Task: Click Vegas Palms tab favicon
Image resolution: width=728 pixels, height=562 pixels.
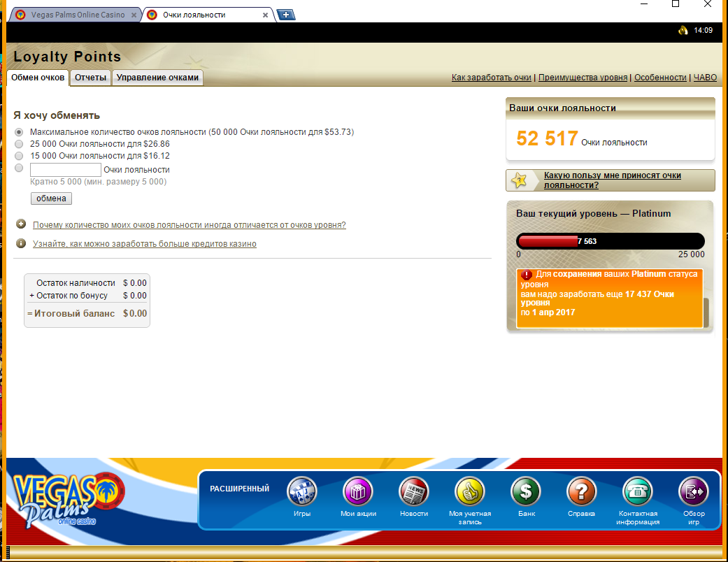Action: click(x=20, y=15)
